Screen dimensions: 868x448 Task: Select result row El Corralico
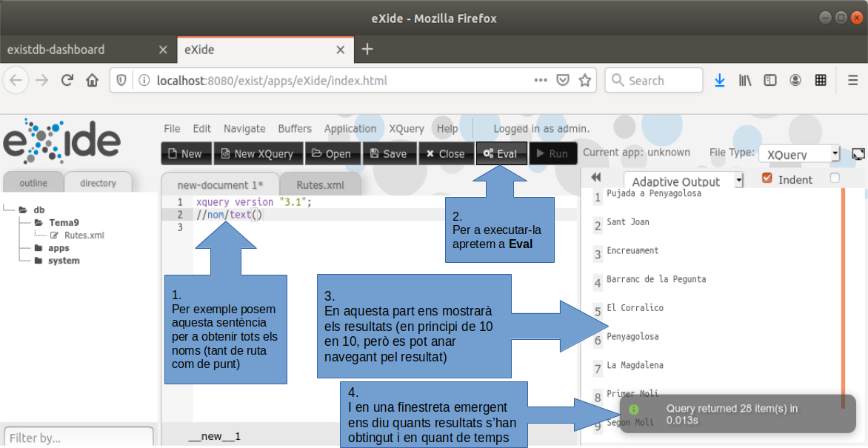pos(635,308)
